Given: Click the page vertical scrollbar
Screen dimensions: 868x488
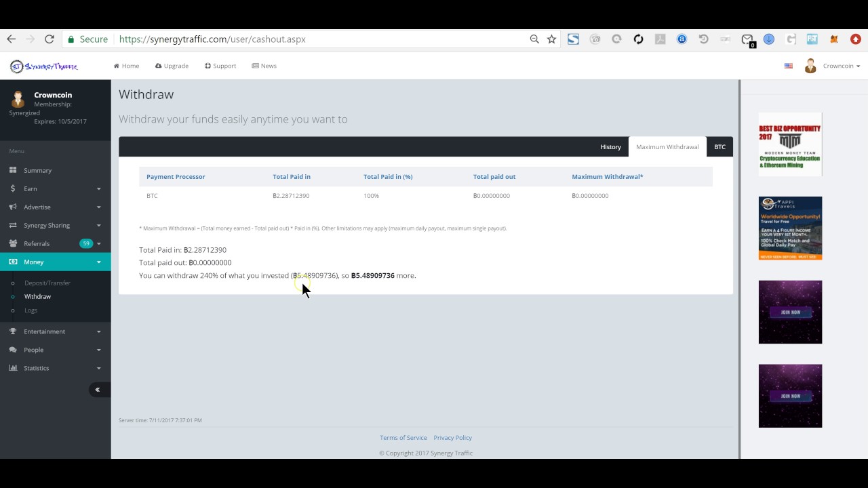Looking at the screenshot, I should (739, 269).
